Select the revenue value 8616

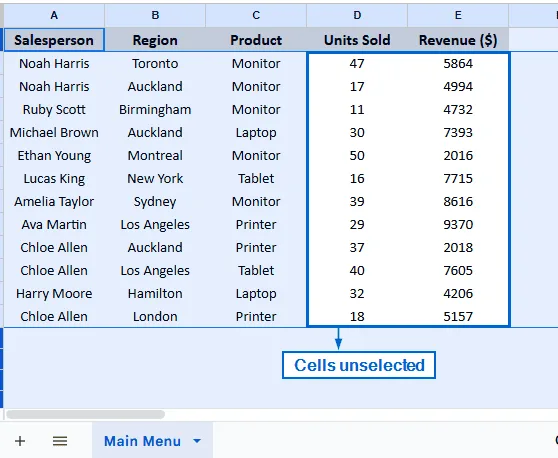458,201
